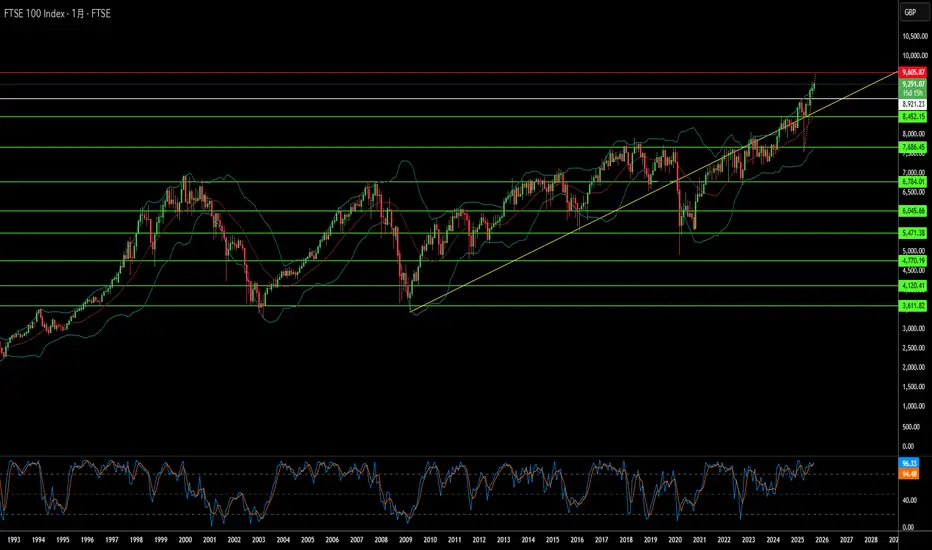Click the 2009 label on time axis

tap(405, 540)
